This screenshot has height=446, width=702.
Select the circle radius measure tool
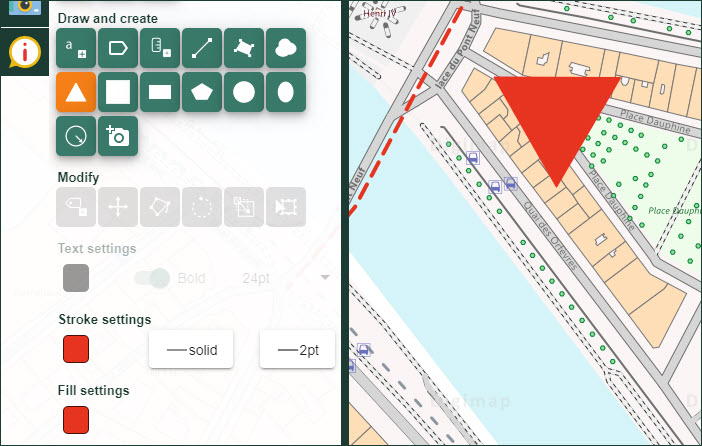tap(76, 136)
